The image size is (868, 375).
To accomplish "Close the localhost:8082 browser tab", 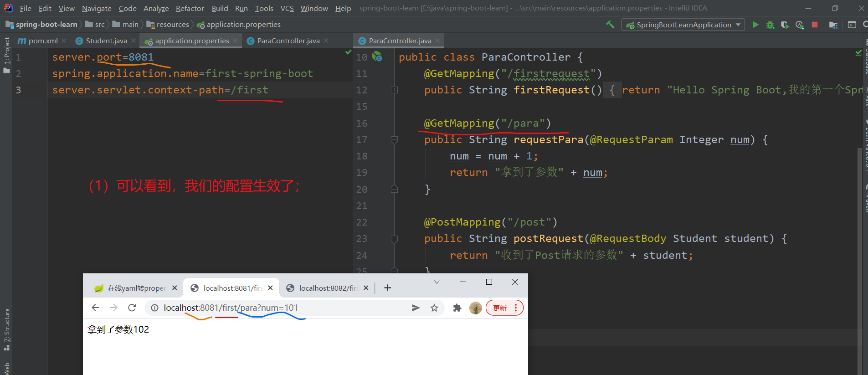I will coord(366,288).
